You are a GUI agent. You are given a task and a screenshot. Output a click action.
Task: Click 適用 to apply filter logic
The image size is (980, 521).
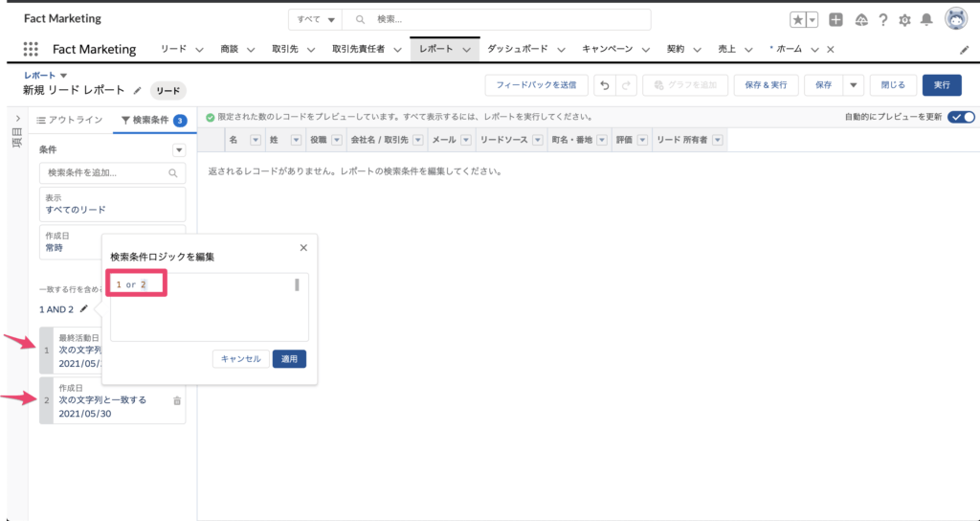pos(289,359)
